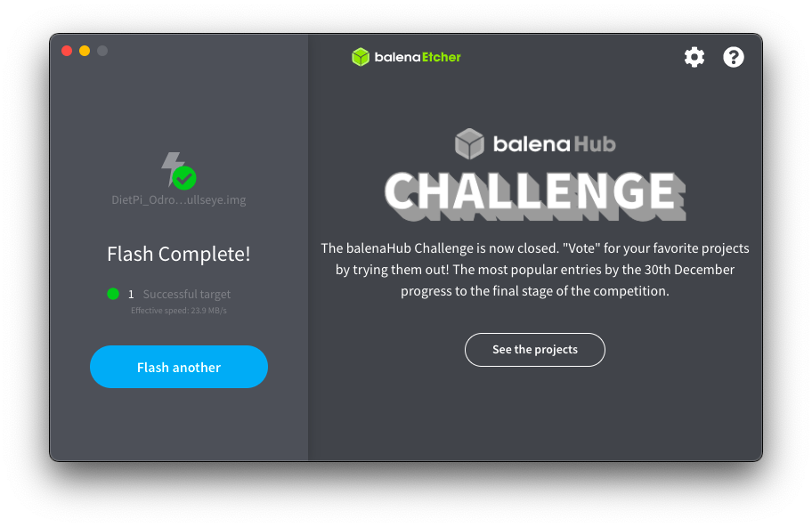Click the balenaHub wordmark text

554,144
